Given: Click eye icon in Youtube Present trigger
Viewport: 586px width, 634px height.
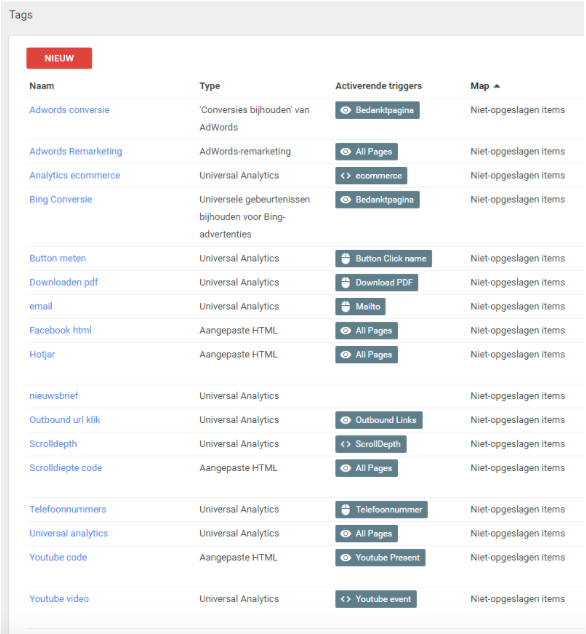Looking at the screenshot, I should tap(345, 558).
